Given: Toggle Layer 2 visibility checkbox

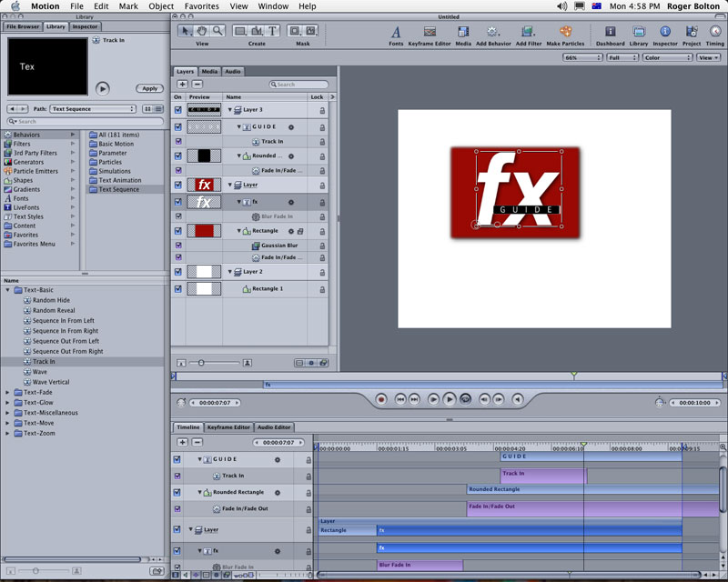Looking at the screenshot, I should tap(177, 272).
